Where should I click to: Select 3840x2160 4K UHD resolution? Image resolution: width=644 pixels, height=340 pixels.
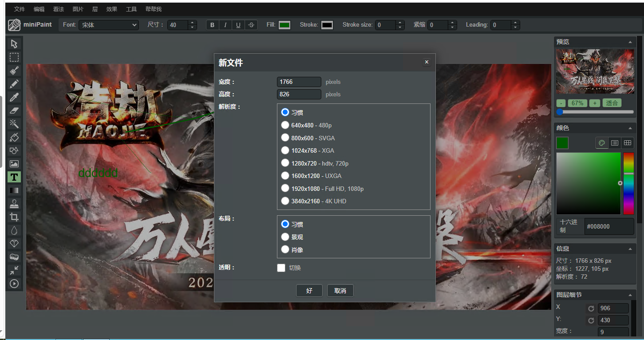(285, 201)
